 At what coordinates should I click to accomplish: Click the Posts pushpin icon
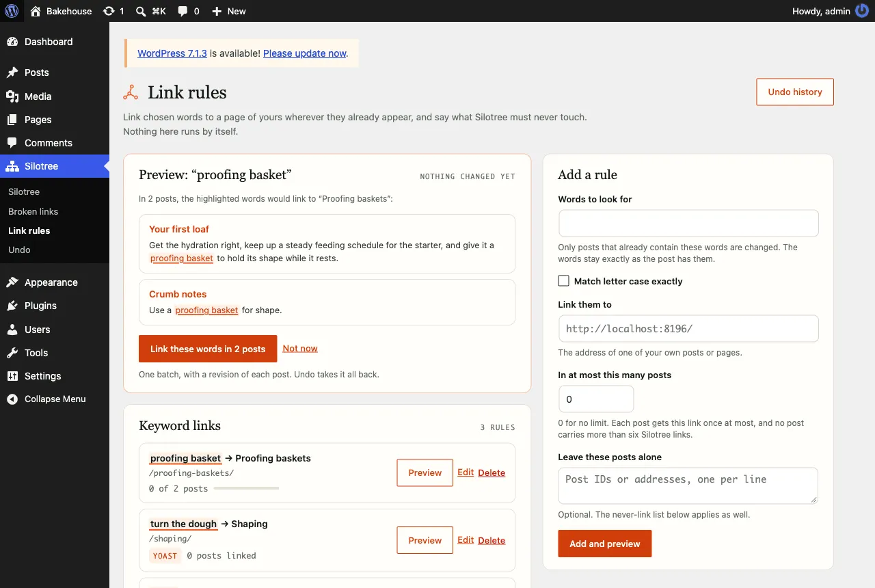[12, 72]
